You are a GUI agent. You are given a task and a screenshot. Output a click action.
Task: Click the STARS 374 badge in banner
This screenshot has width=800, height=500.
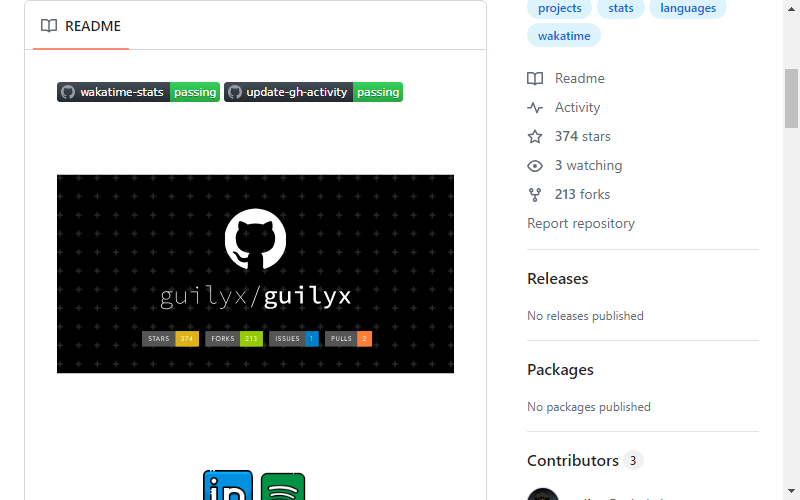(170, 339)
